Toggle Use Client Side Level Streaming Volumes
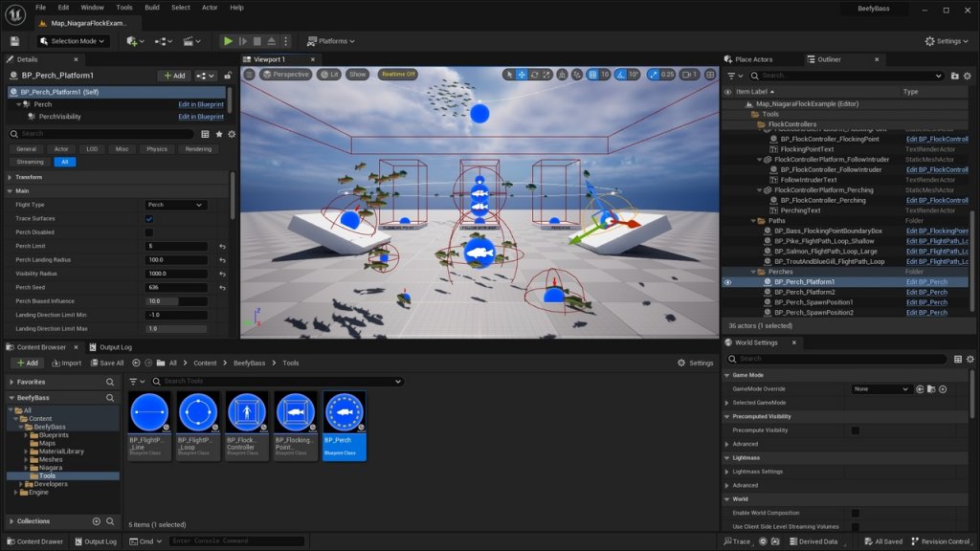This screenshot has height=551, width=980. (x=855, y=527)
